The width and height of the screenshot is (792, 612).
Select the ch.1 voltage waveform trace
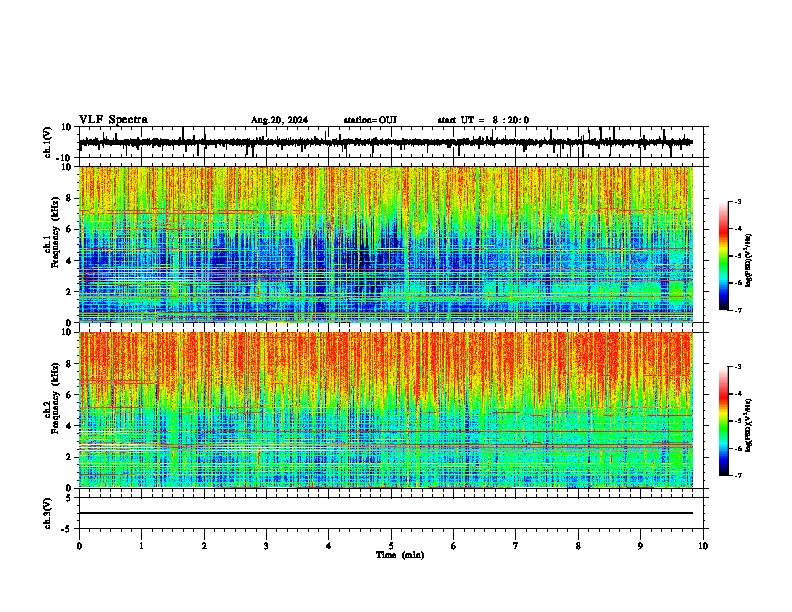coord(386,142)
